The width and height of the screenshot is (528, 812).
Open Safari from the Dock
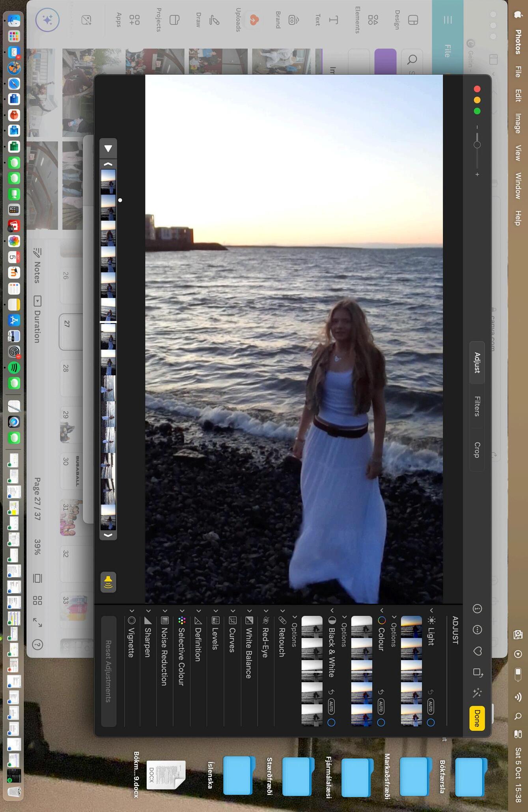tap(14, 84)
